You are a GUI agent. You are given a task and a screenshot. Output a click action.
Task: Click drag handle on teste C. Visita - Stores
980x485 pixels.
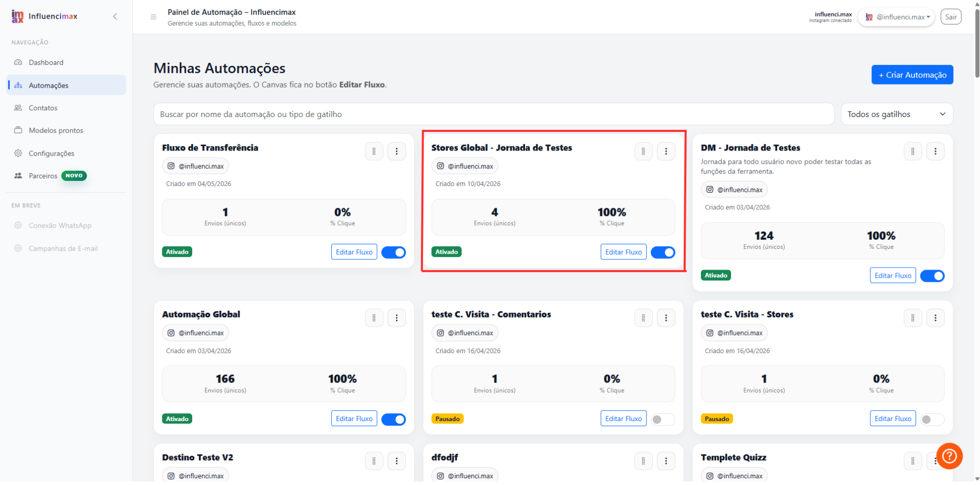coord(913,318)
